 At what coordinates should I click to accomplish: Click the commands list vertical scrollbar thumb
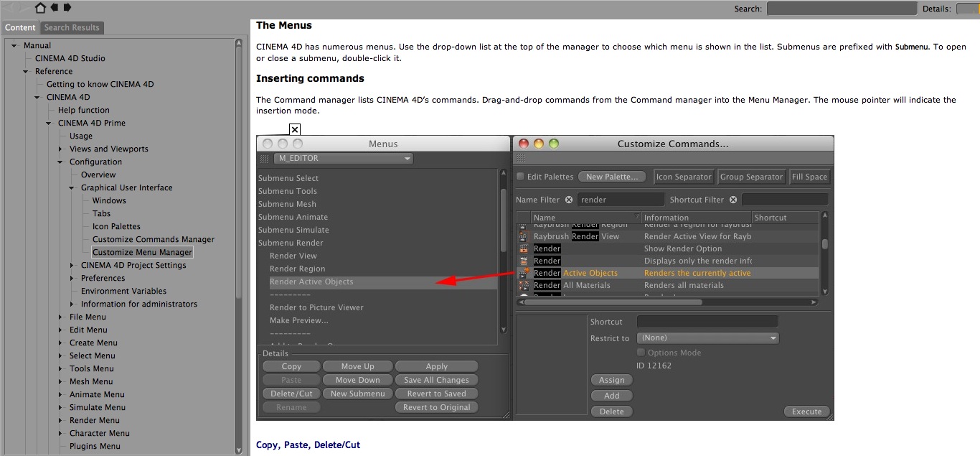(825, 244)
